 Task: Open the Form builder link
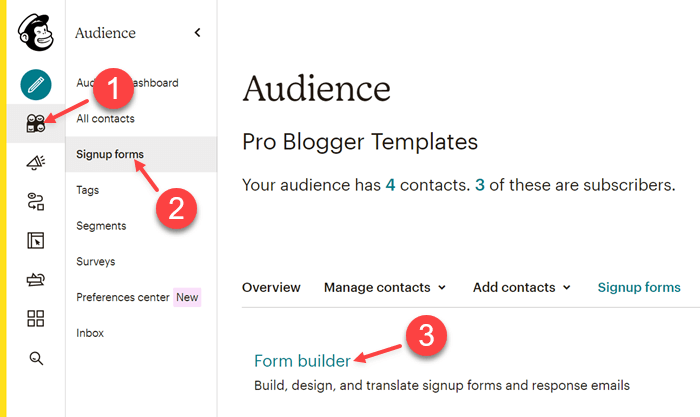pyautogui.click(x=302, y=360)
